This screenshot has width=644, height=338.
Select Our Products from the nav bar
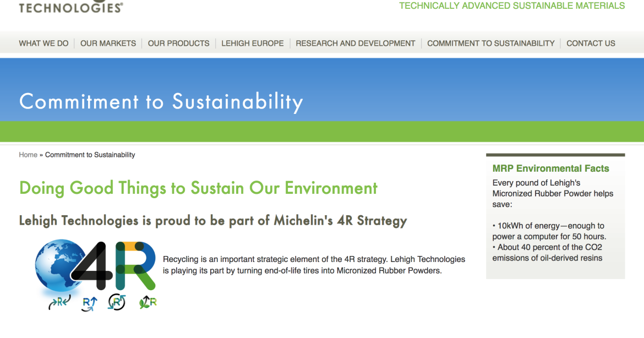pyautogui.click(x=178, y=43)
